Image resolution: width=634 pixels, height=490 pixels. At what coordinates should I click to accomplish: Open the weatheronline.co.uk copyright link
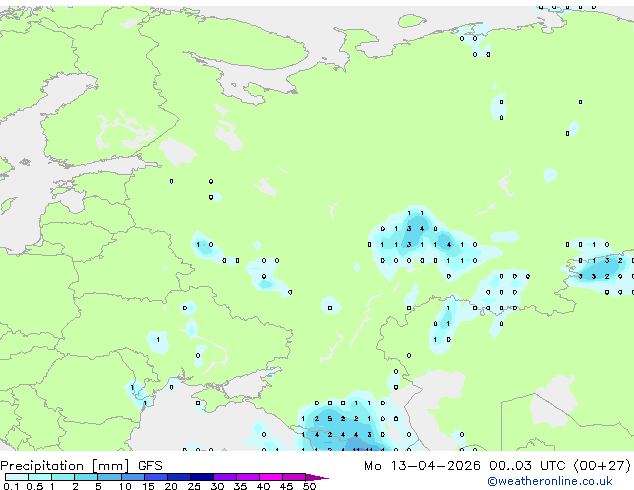pos(550,481)
